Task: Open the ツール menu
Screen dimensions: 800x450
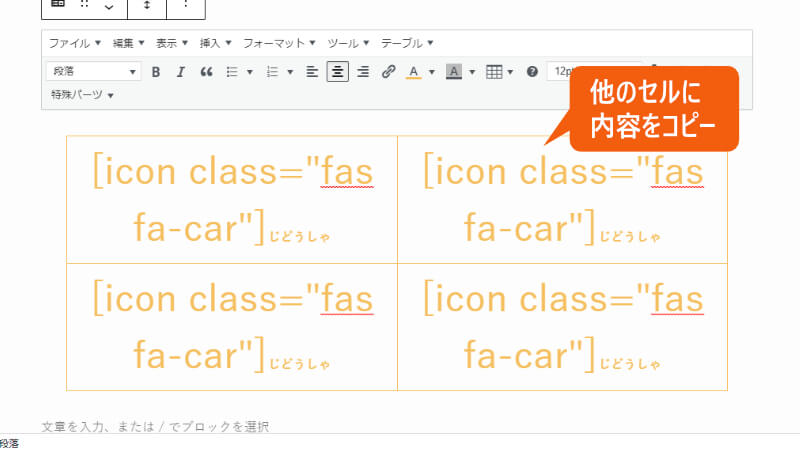Action: 348,43
